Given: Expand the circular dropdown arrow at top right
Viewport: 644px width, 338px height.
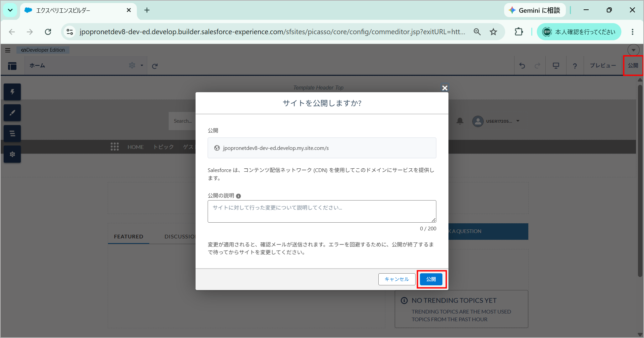Looking at the screenshot, I should coord(633,50).
